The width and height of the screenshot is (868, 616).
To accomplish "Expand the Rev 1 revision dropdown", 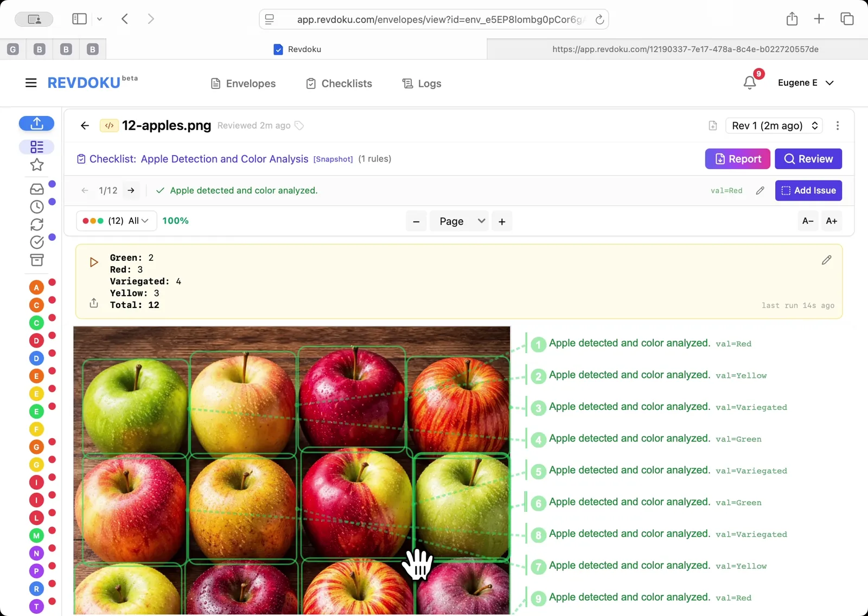I will [x=774, y=126].
